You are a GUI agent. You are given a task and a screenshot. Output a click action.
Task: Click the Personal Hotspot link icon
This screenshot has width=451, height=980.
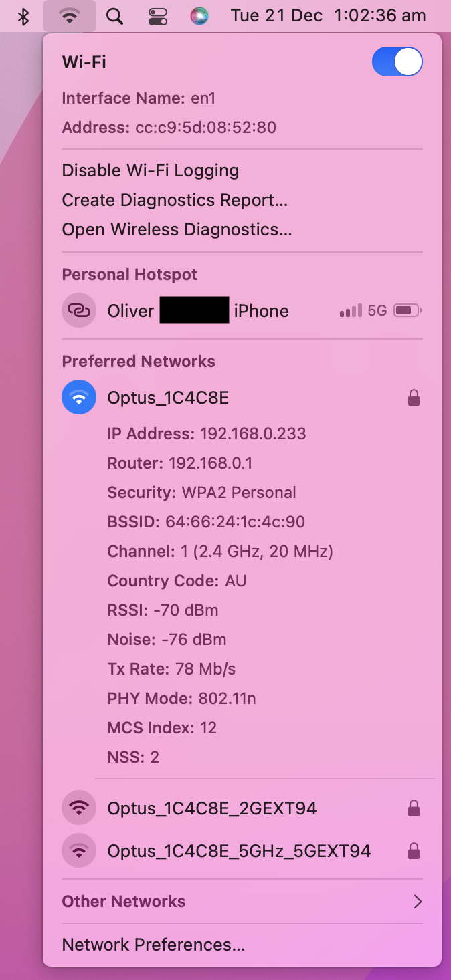79,311
